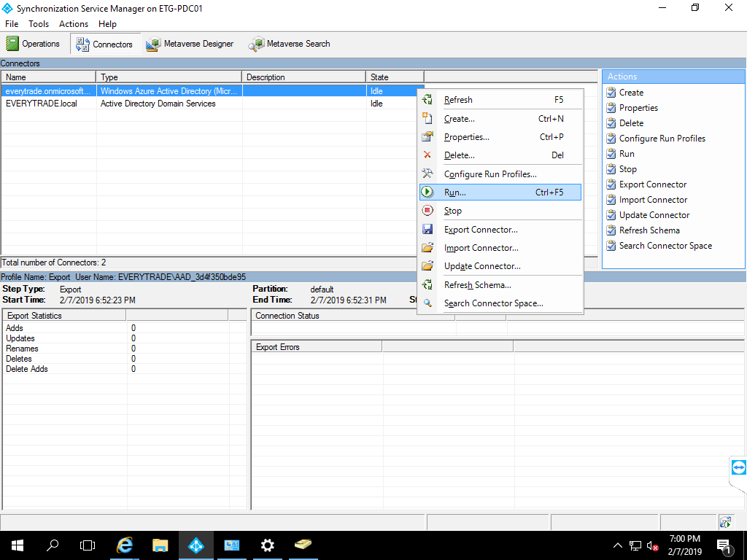
Task: Click the muted volume tray icon
Action: [x=652, y=545]
